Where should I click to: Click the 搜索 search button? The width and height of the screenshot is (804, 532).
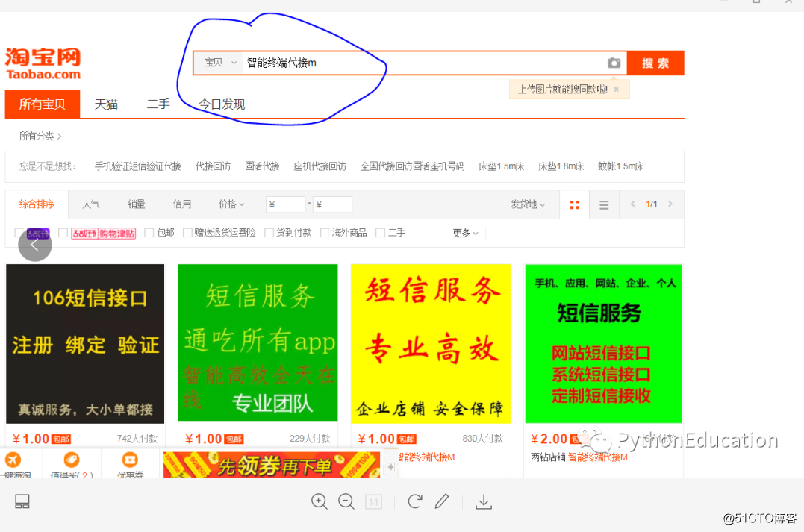pyautogui.click(x=655, y=63)
